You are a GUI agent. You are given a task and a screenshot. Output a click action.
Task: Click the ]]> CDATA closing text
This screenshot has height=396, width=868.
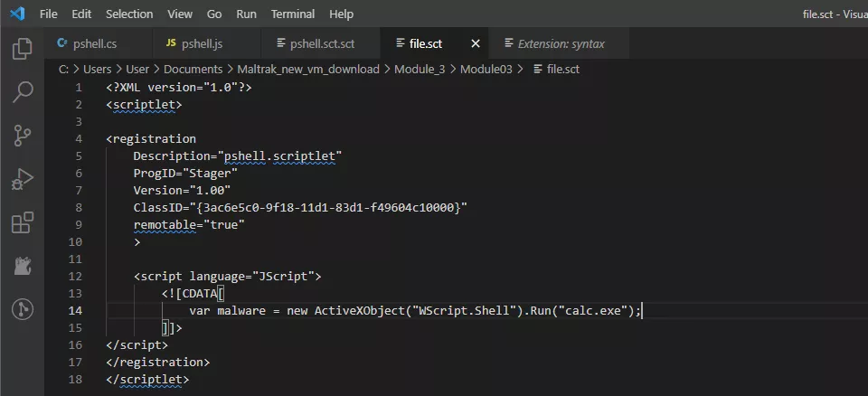(x=172, y=328)
